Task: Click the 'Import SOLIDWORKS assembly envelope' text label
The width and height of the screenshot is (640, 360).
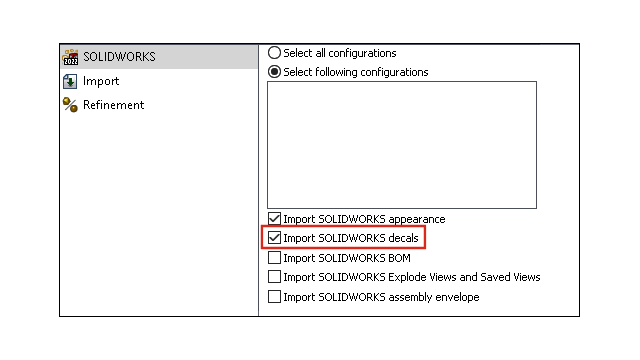Action: click(x=381, y=297)
